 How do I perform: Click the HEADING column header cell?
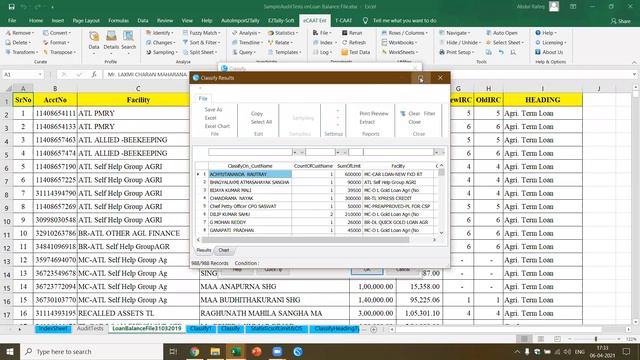542,100
